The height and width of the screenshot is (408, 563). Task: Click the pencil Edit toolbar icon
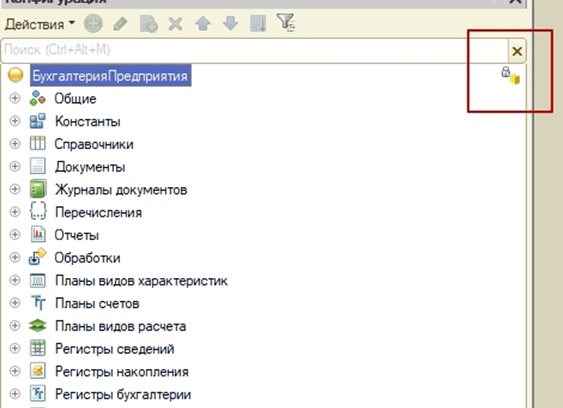120,24
